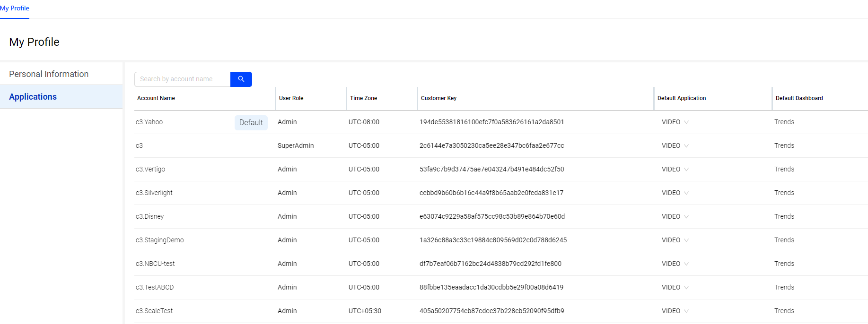The height and width of the screenshot is (324, 868).
Task: Select the c3.Disney account name
Action: (x=149, y=216)
